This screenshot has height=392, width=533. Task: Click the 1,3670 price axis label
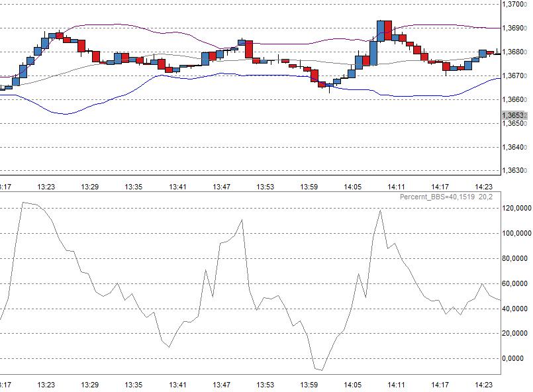click(514, 75)
